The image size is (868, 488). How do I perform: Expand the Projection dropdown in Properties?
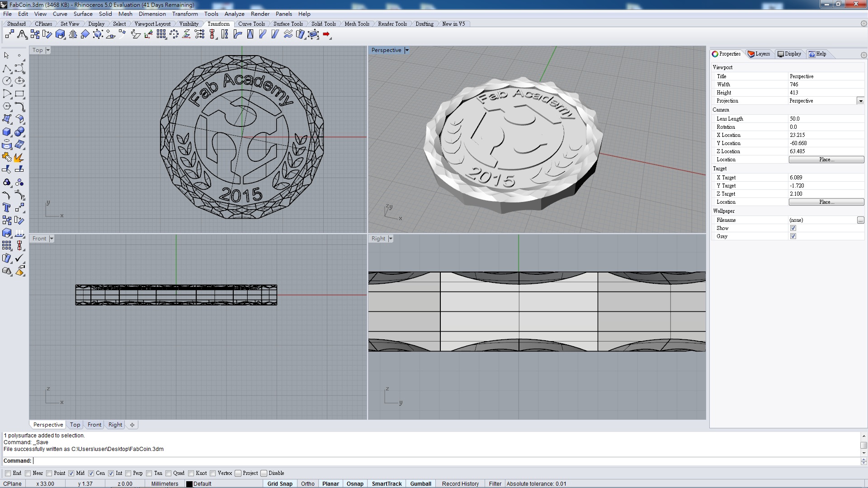click(x=860, y=101)
